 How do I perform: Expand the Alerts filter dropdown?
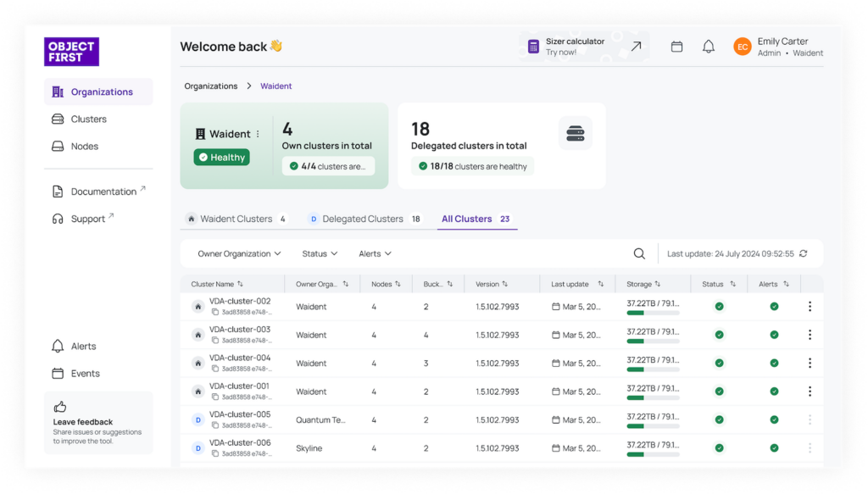pyautogui.click(x=375, y=254)
